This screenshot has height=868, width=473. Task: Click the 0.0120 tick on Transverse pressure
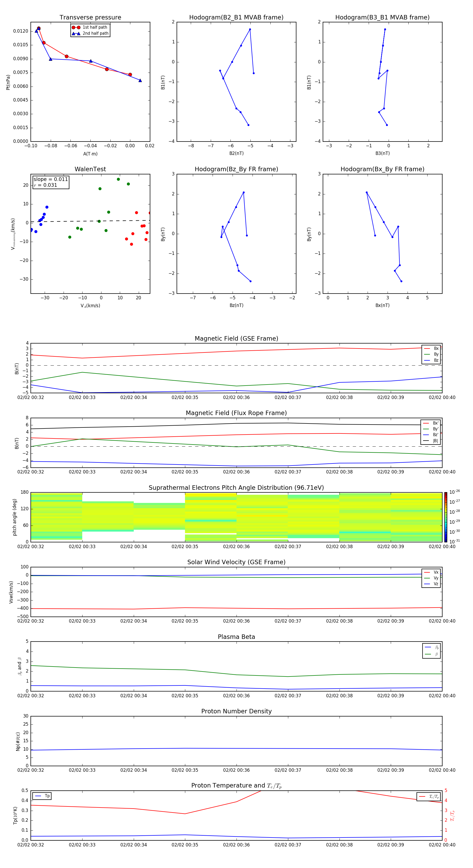click(21, 31)
